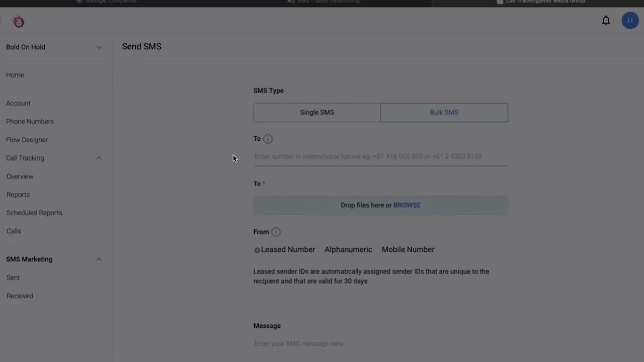Screen dimensions: 644x362
Task: Open the notifications bell
Action: (606, 21)
